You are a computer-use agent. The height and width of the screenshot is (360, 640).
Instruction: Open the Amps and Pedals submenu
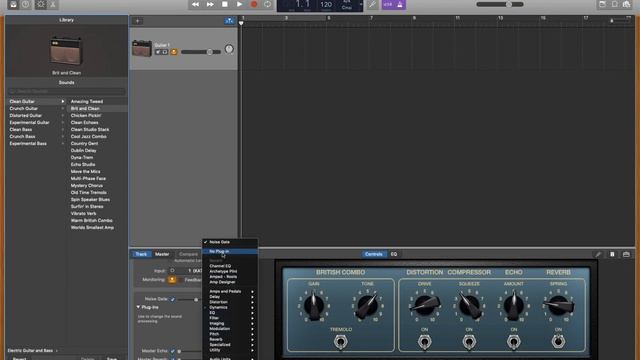tap(230, 291)
